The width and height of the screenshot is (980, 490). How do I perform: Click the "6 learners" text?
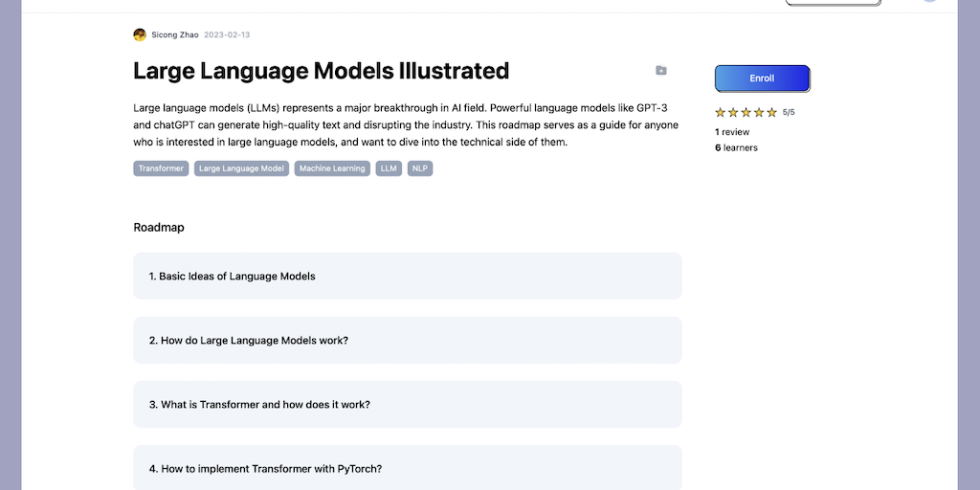pos(736,147)
